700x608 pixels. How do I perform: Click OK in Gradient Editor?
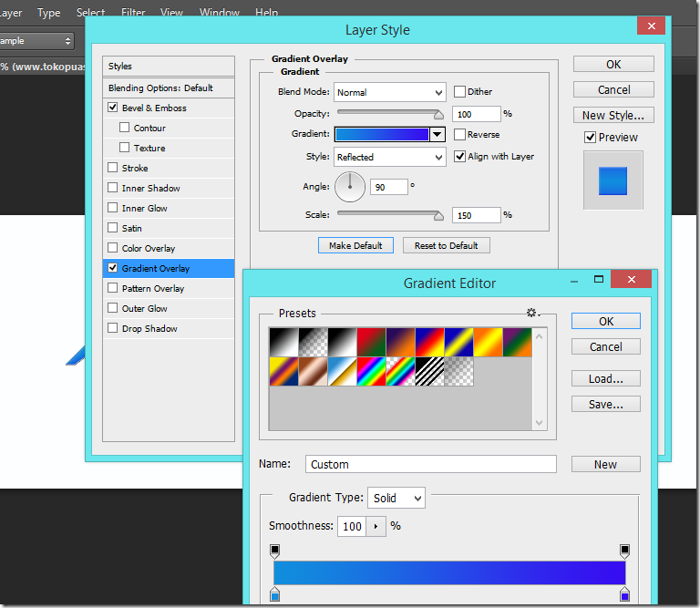pos(606,322)
